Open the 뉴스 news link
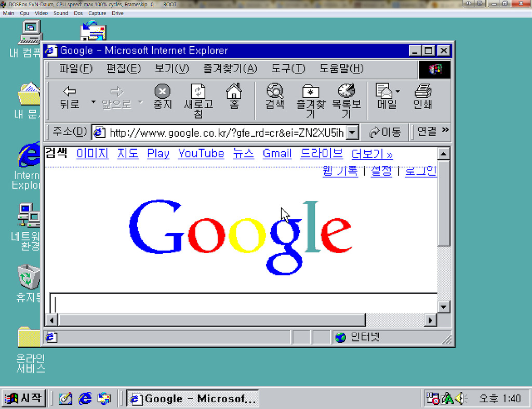The height and width of the screenshot is (409, 532). pos(243,153)
